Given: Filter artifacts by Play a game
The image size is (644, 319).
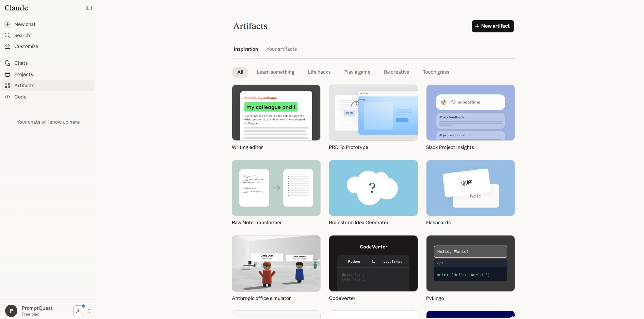Looking at the screenshot, I should [357, 72].
